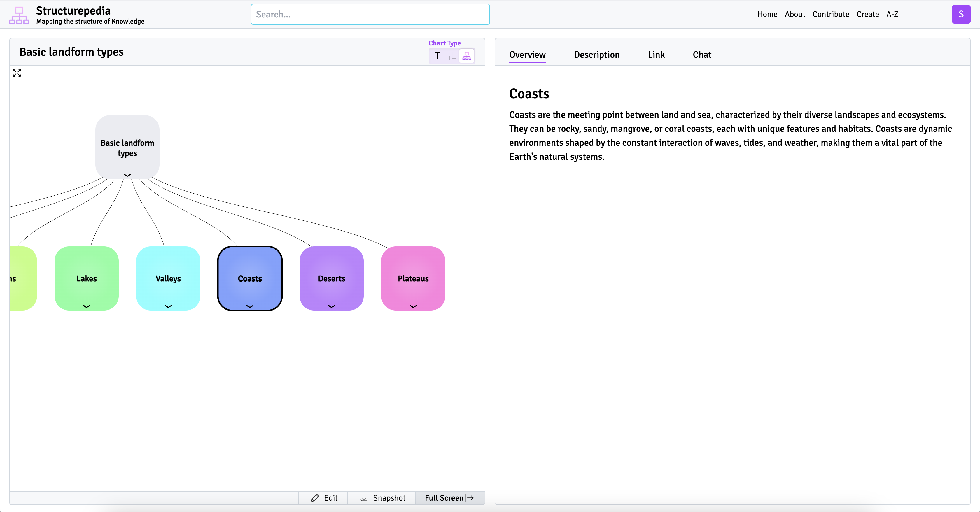Select the text chart type icon
The image size is (980, 512).
pyautogui.click(x=437, y=56)
